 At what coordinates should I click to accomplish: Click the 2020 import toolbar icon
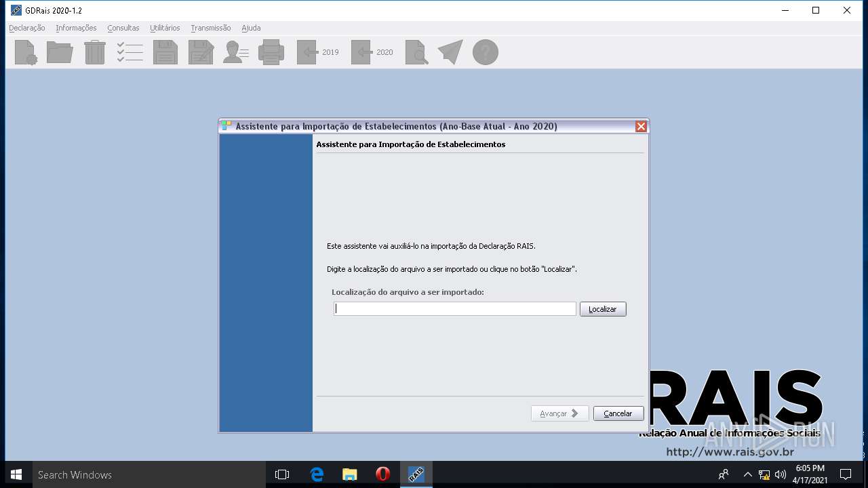[x=372, y=52]
